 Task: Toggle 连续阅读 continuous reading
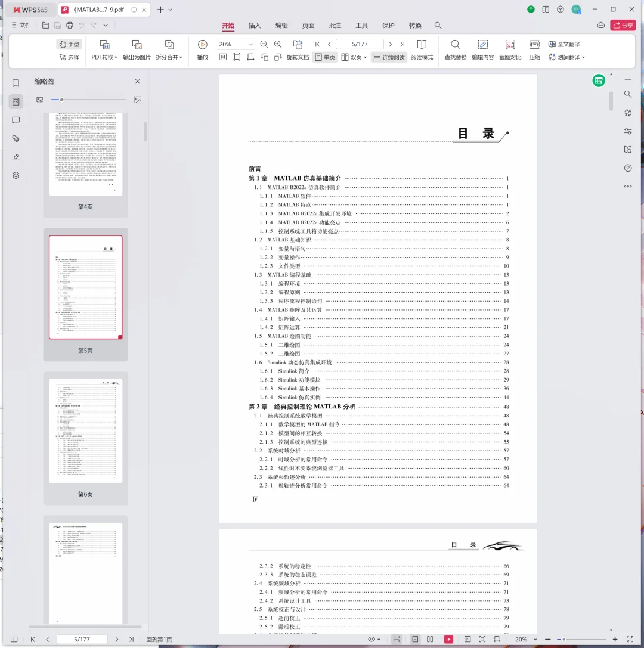tap(389, 57)
